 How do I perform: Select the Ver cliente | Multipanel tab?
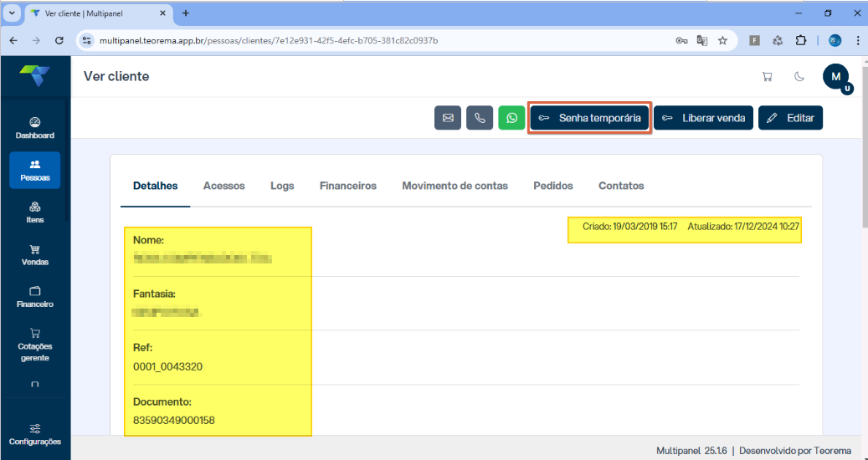100,13
